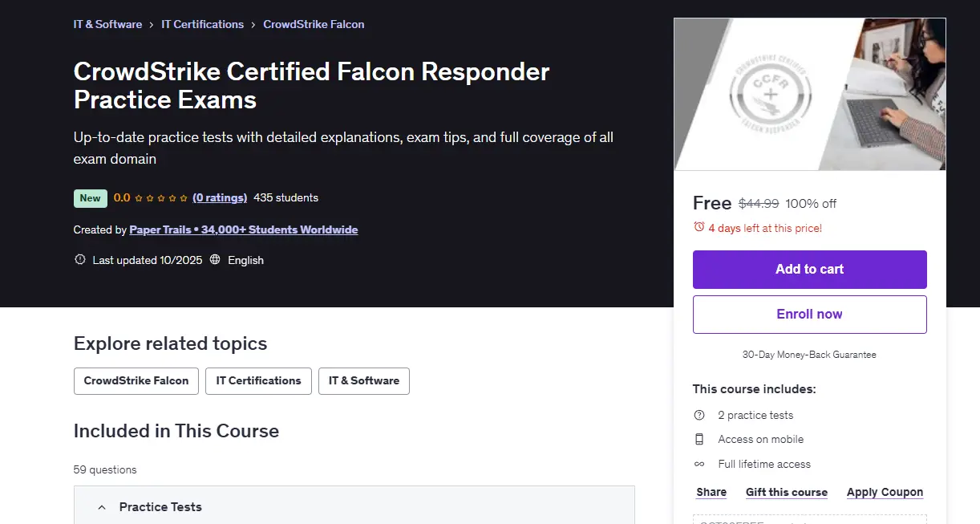
Task: Click the 30-Day Money-Back Guarantee text
Action: pos(810,354)
